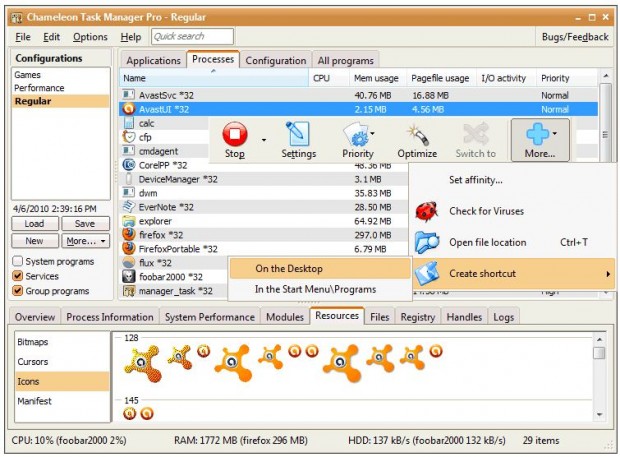Click the Create shortcut icon
The image size is (620, 457).
(x=427, y=273)
